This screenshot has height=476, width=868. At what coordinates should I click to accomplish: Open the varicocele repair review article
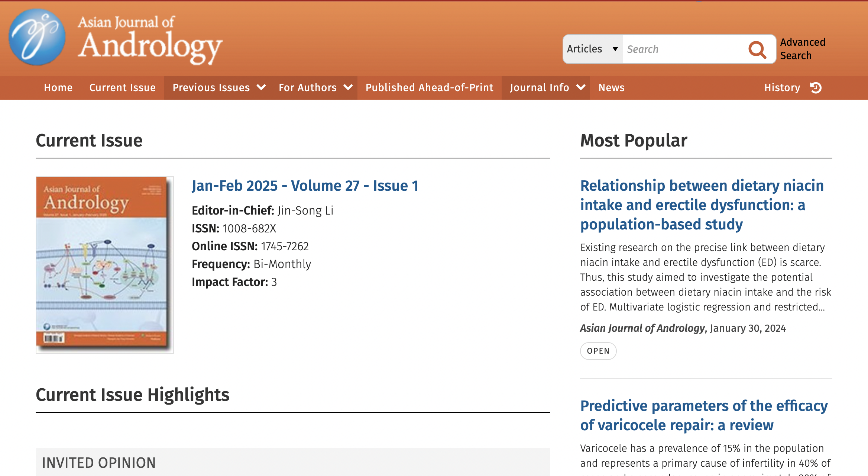[704, 415]
